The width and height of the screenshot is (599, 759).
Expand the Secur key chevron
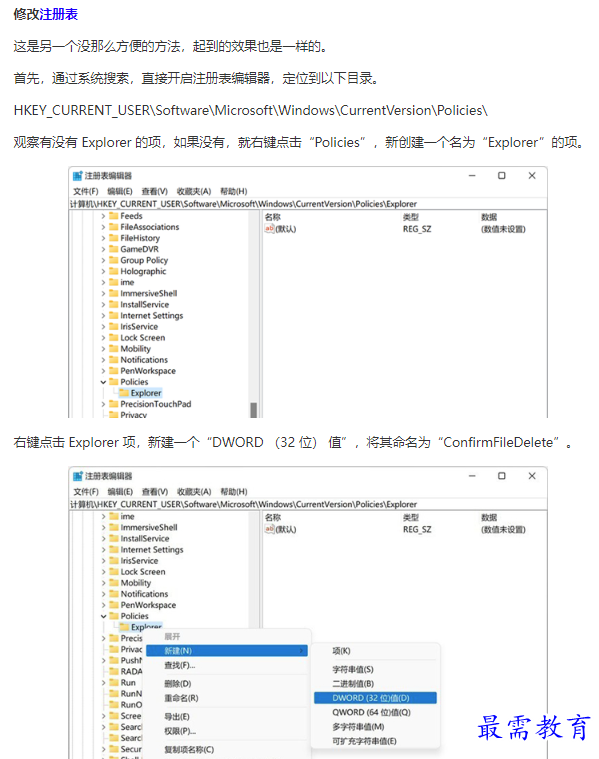pyautogui.click(x=104, y=749)
